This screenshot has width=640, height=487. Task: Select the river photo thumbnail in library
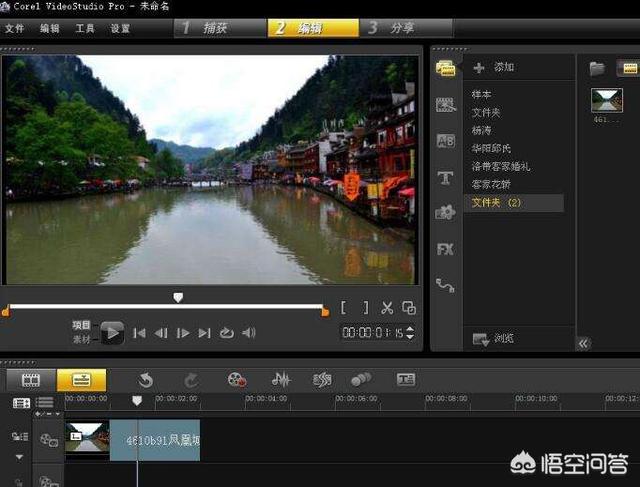click(607, 100)
